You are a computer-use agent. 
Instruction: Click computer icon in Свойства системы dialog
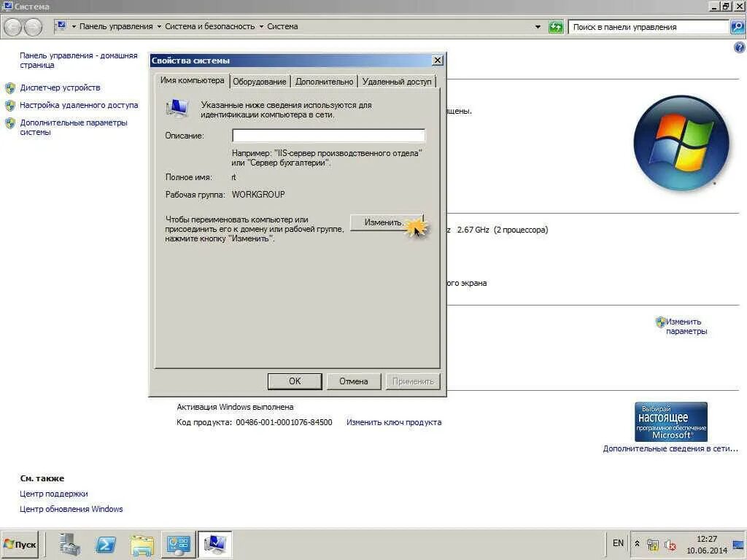[177, 109]
